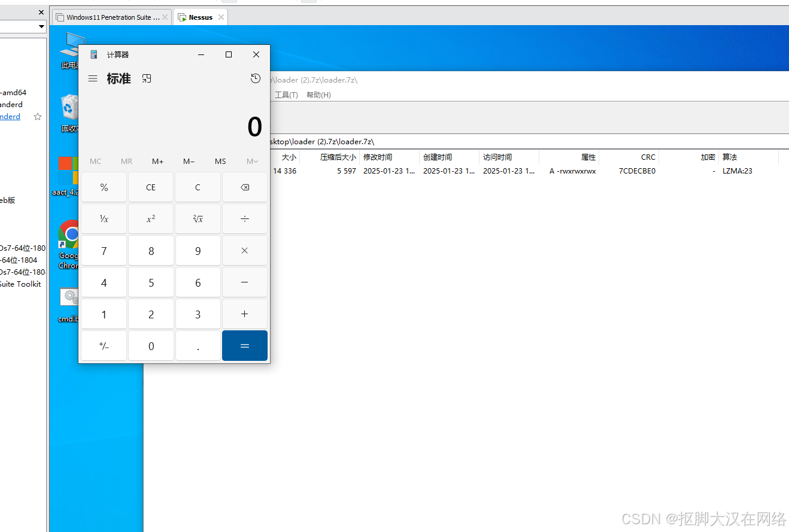Click the reciprocal 1/x key
This screenshot has width=789, height=532.
point(104,219)
